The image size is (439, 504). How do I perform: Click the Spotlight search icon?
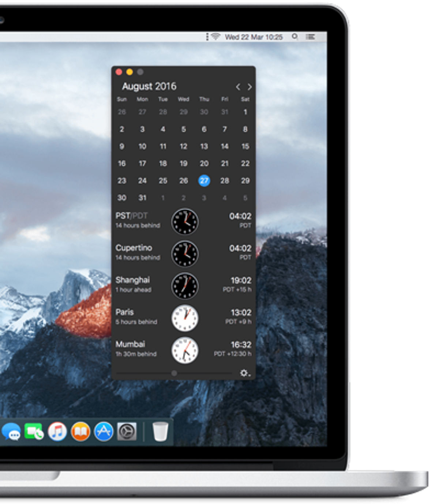(x=294, y=37)
